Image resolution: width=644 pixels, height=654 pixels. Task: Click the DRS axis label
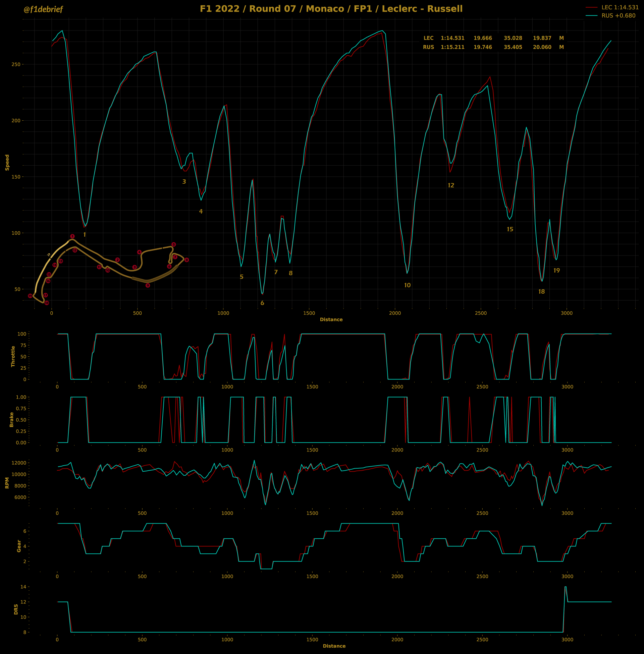coord(16,609)
